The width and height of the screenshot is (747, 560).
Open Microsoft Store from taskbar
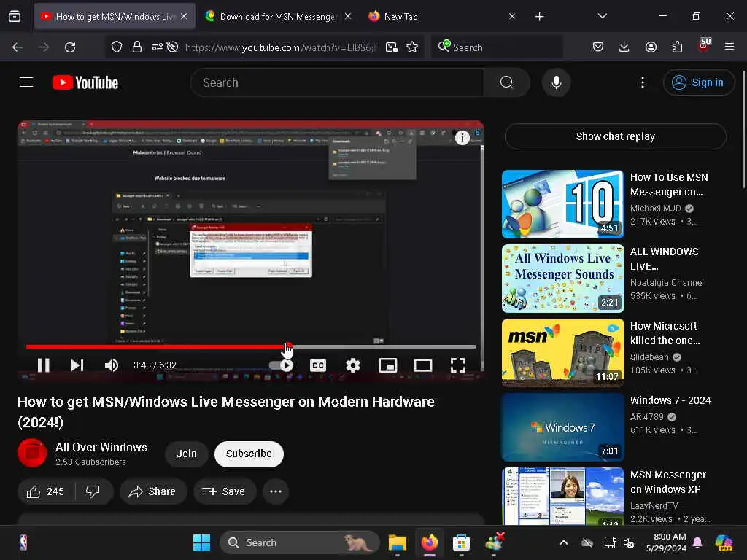461,542
